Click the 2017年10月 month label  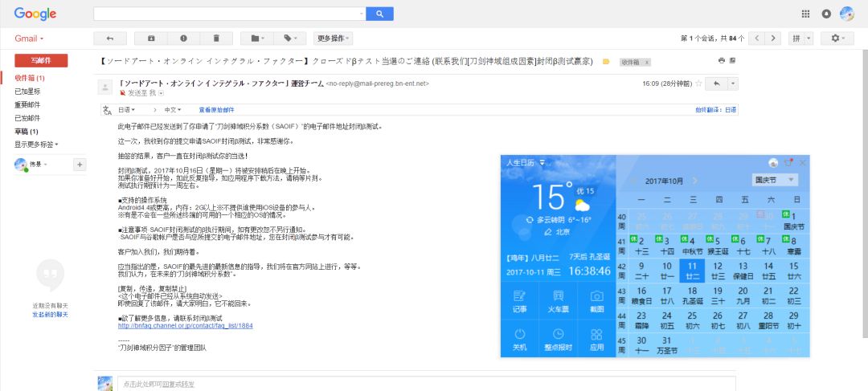pyautogui.click(x=665, y=181)
